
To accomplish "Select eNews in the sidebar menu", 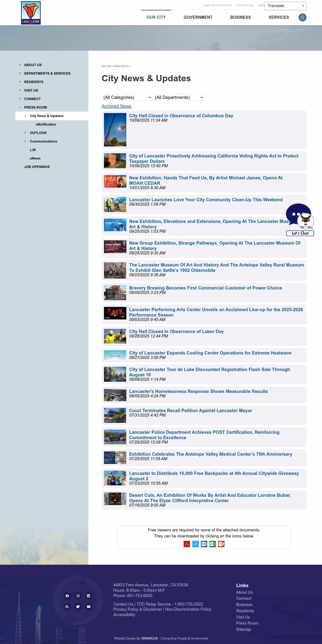I will tap(35, 158).
